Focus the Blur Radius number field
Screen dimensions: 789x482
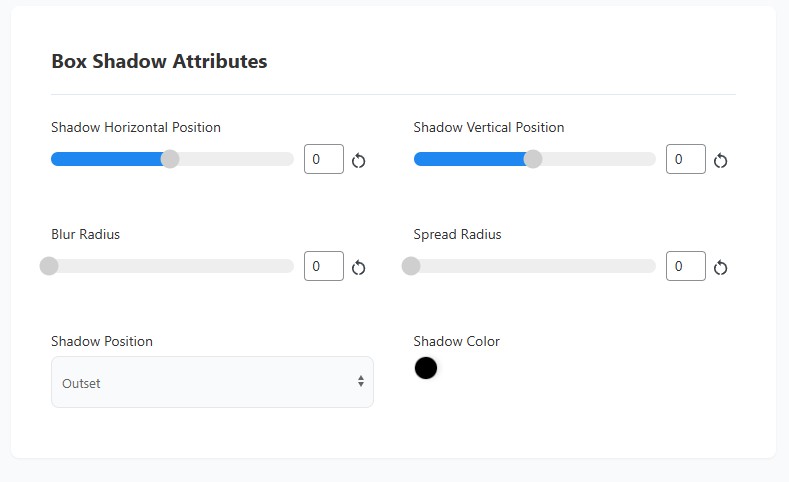point(324,266)
